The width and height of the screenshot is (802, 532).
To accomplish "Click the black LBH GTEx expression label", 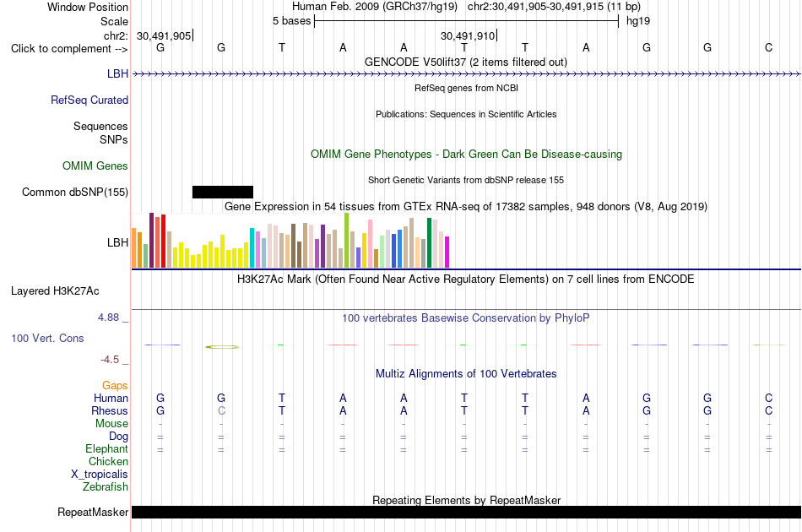I will pos(117,242).
